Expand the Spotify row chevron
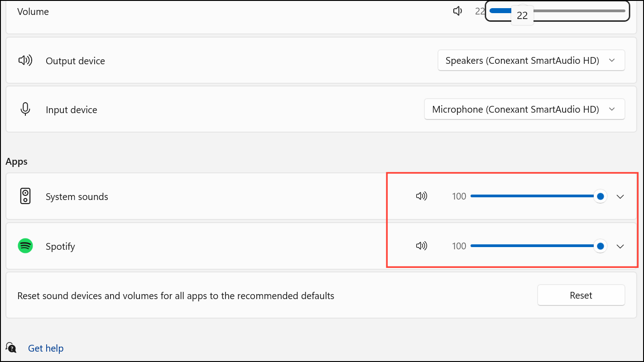Screen dimensions: 644x362 coord(620,246)
